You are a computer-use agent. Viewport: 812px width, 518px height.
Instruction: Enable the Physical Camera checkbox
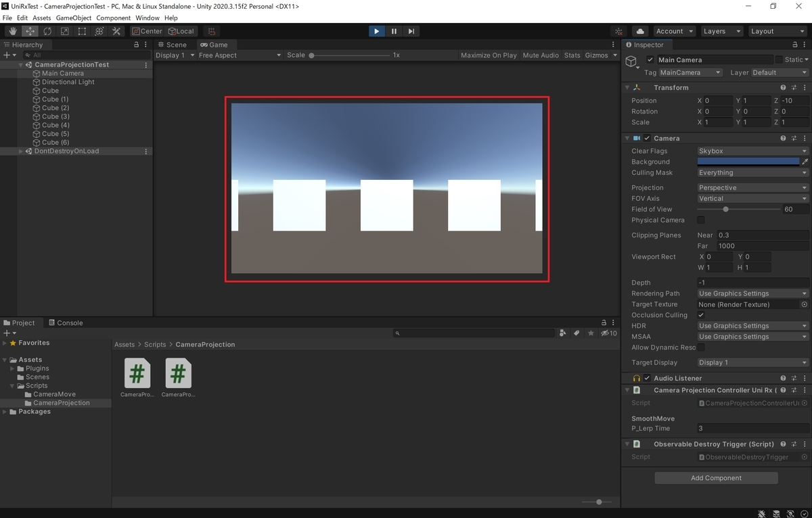click(701, 220)
